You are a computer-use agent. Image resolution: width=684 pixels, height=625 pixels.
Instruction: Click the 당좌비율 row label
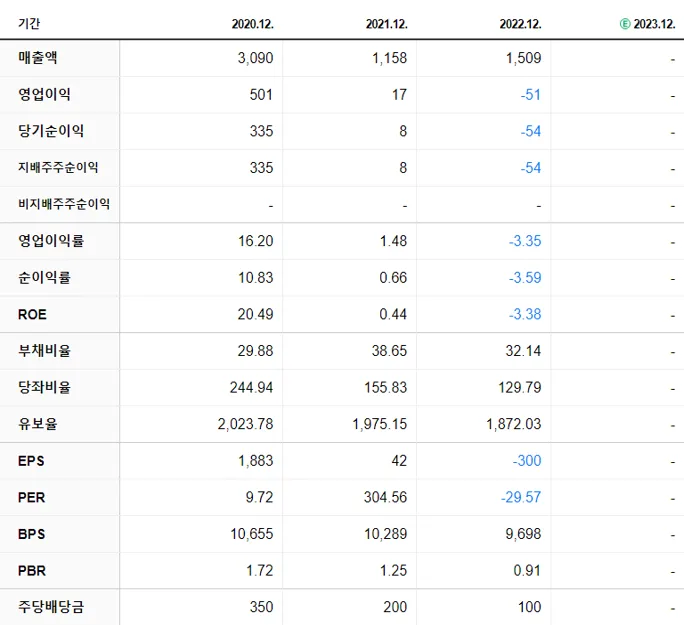click(44, 387)
